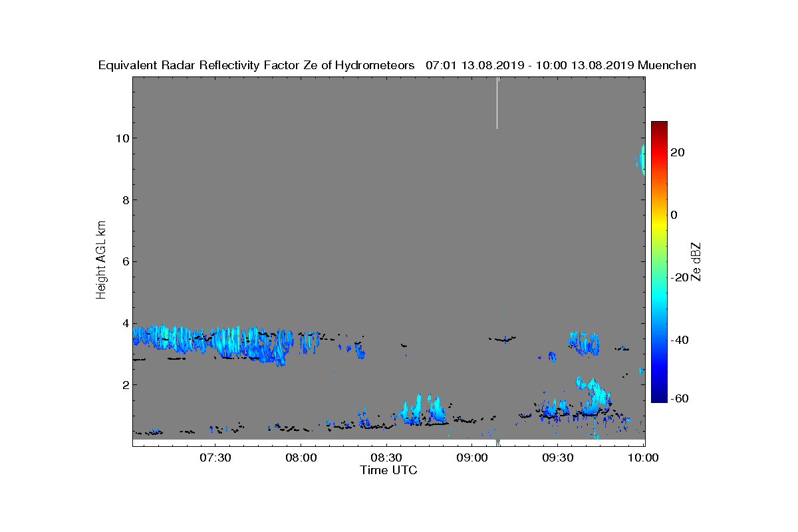
Task: Click the 10 km height tick label
Action: 120,138
